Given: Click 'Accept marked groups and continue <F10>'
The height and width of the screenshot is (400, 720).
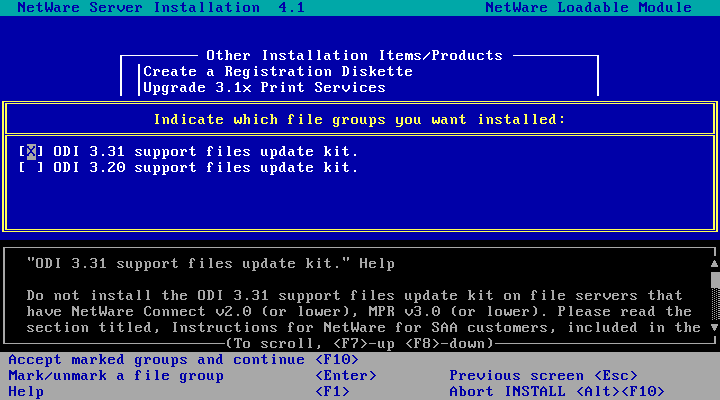Looking at the screenshot, I should (x=183, y=360).
